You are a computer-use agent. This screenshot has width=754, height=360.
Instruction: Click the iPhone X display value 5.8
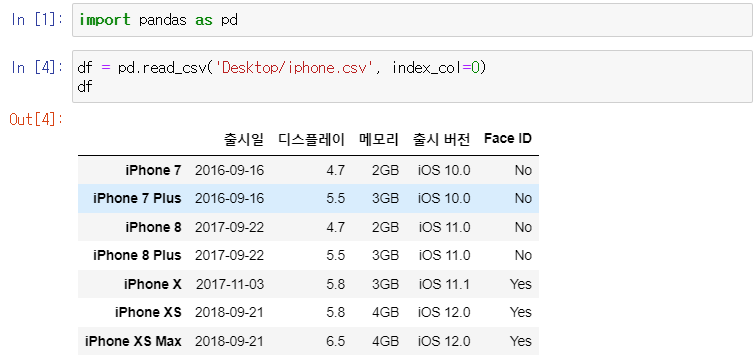pos(336,284)
